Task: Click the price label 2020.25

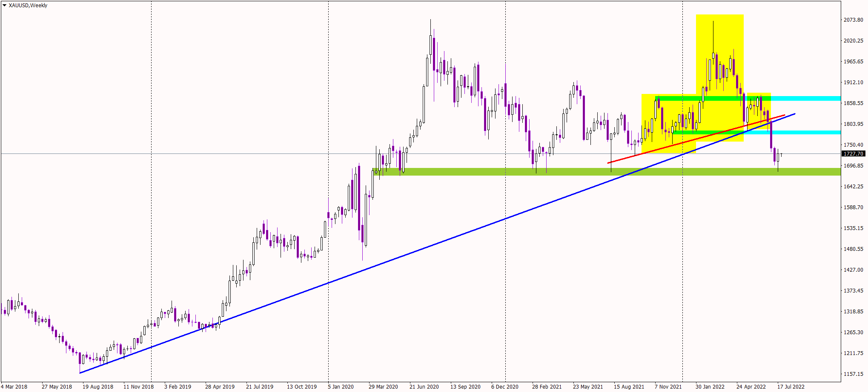Action: pyautogui.click(x=854, y=41)
